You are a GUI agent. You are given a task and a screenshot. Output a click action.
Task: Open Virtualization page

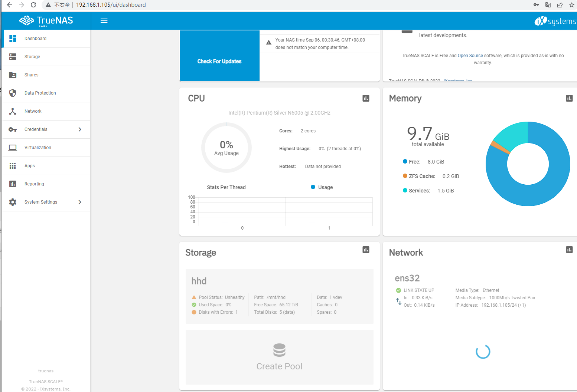(x=46, y=148)
